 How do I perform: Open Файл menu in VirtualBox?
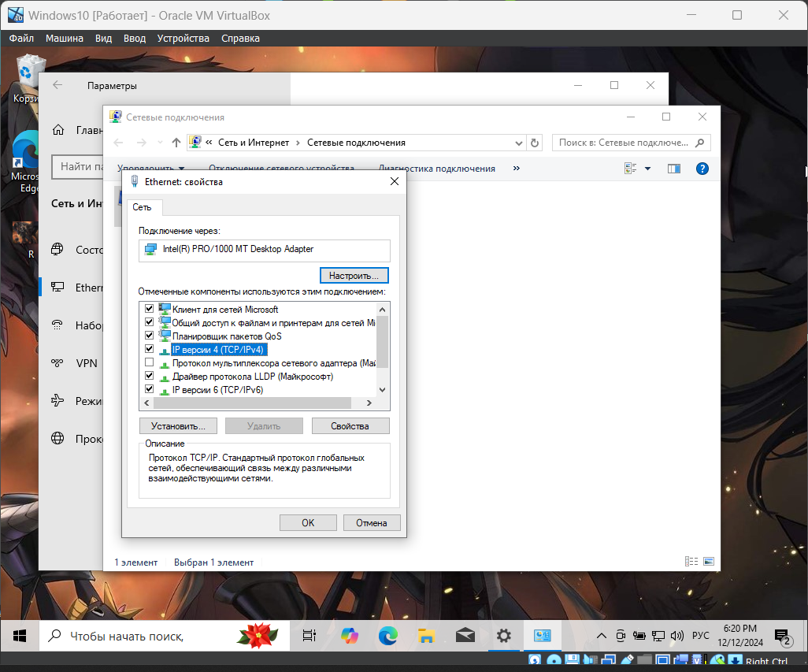pos(21,38)
